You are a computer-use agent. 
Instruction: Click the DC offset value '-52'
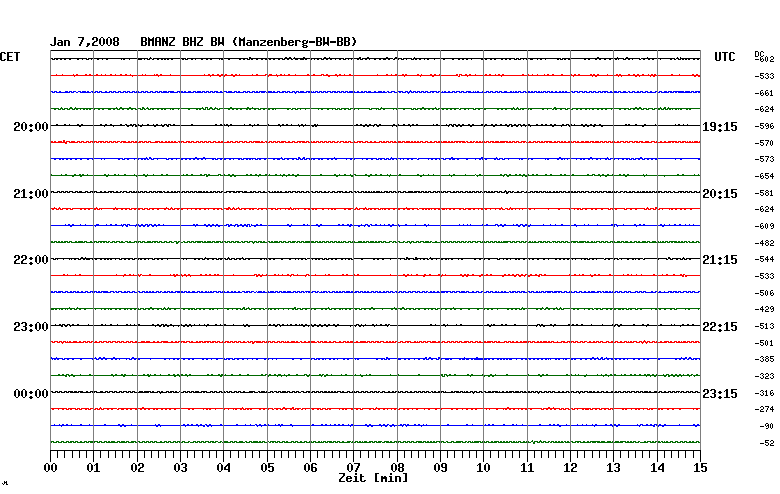tap(767, 443)
